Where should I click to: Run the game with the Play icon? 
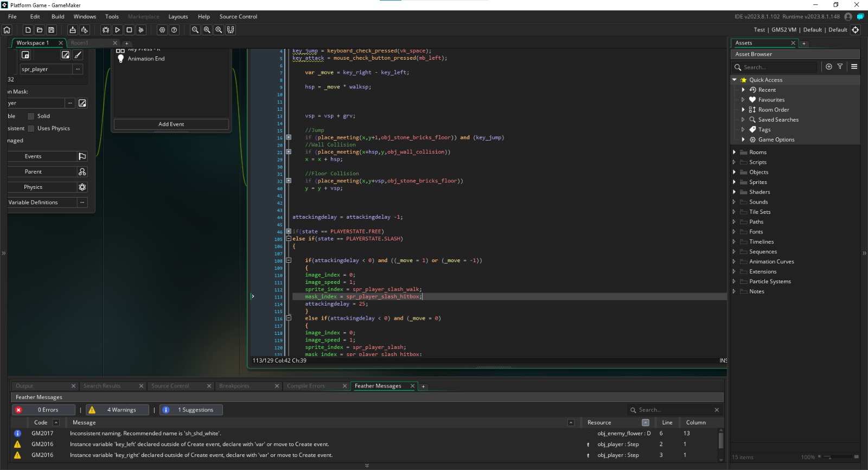coord(117,30)
